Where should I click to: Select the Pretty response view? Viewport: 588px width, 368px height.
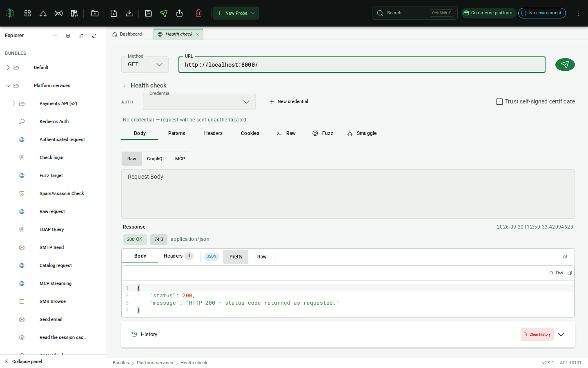click(x=236, y=257)
